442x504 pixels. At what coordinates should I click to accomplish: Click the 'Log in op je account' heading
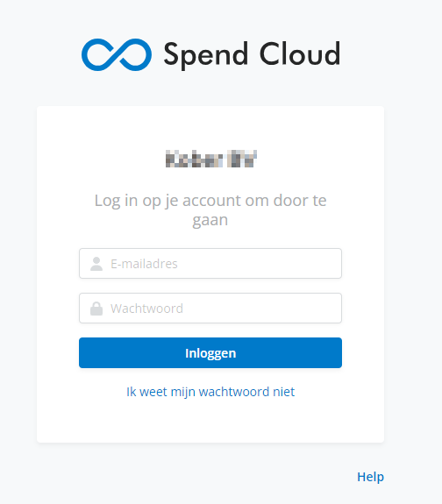210,210
